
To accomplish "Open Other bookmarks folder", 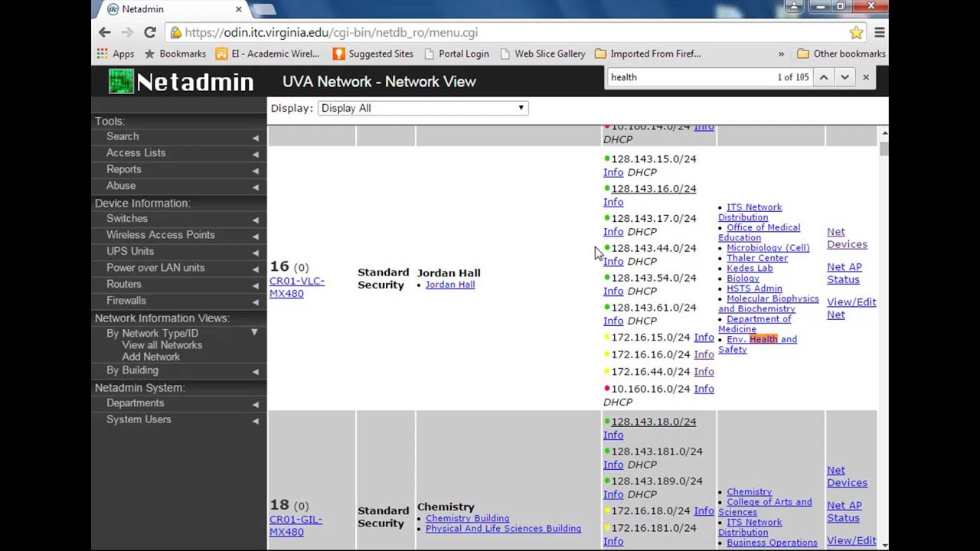I will (x=841, y=54).
